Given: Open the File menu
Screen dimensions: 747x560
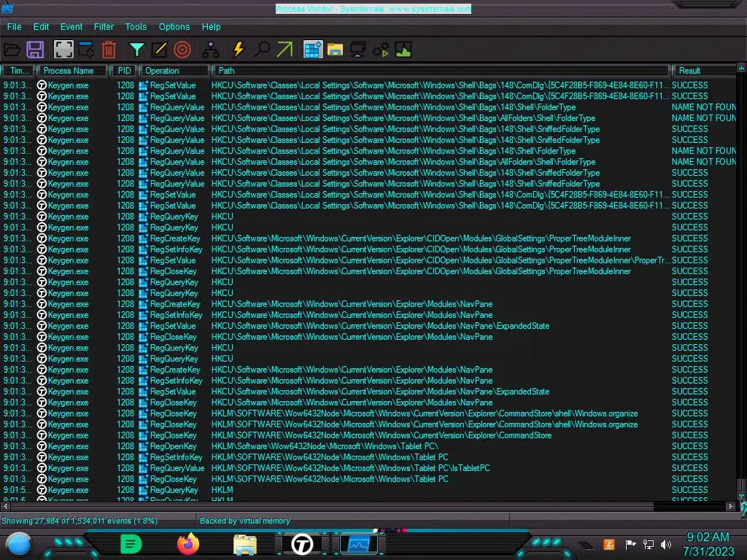Looking at the screenshot, I should (x=14, y=27).
